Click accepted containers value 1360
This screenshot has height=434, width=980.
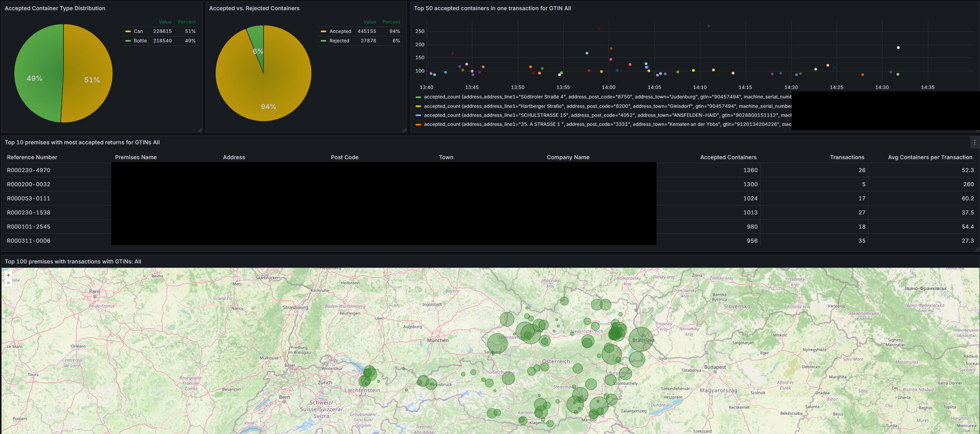click(x=750, y=170)
